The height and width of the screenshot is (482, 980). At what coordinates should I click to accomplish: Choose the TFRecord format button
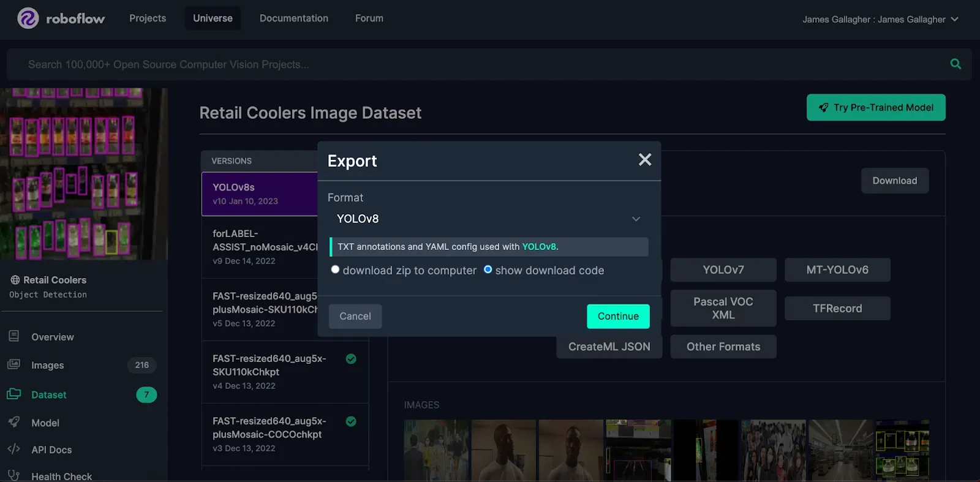[837, 308]
